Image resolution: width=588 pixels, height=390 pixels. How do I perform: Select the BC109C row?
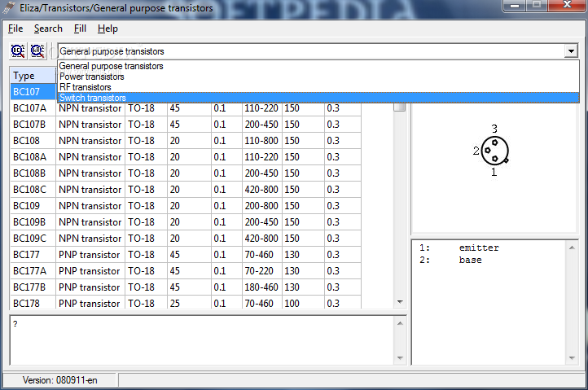click(186, 239)
